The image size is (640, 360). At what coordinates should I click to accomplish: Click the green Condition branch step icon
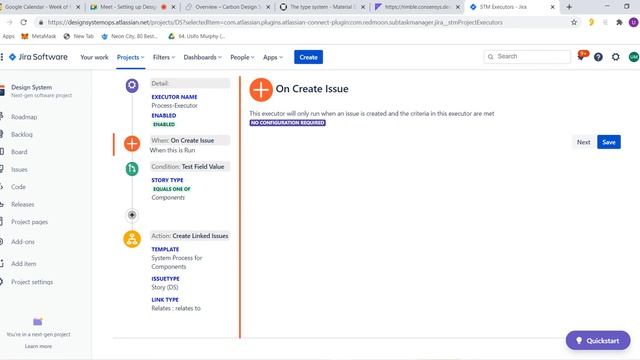tap(132, 169)
